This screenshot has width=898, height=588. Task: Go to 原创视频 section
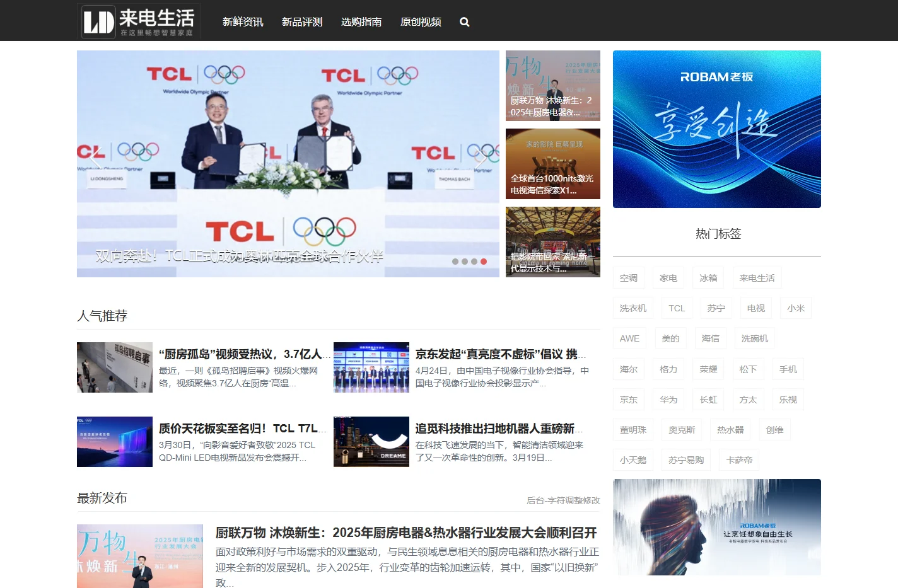pos(421,22)
